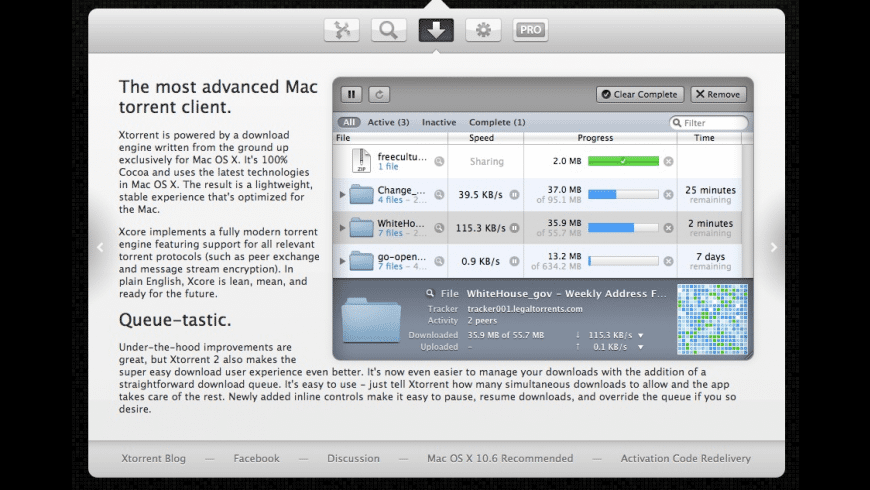This screenshot has width=870, height=490.
Task: Open the PRO tab
Action: pos(530,30)
